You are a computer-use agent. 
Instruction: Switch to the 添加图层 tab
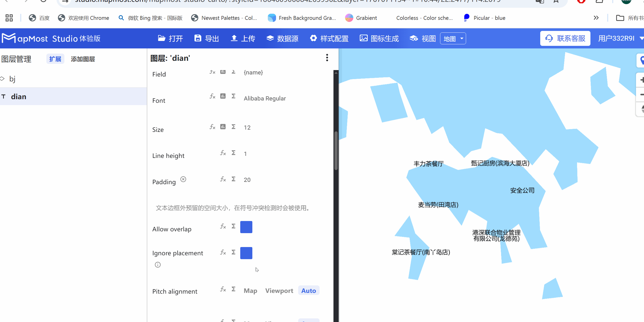pos(83,59)
